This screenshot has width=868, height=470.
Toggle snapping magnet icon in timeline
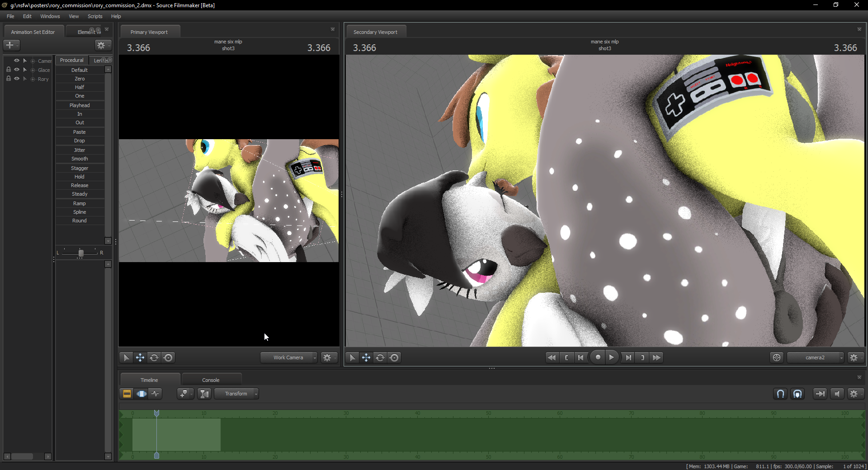780,394
